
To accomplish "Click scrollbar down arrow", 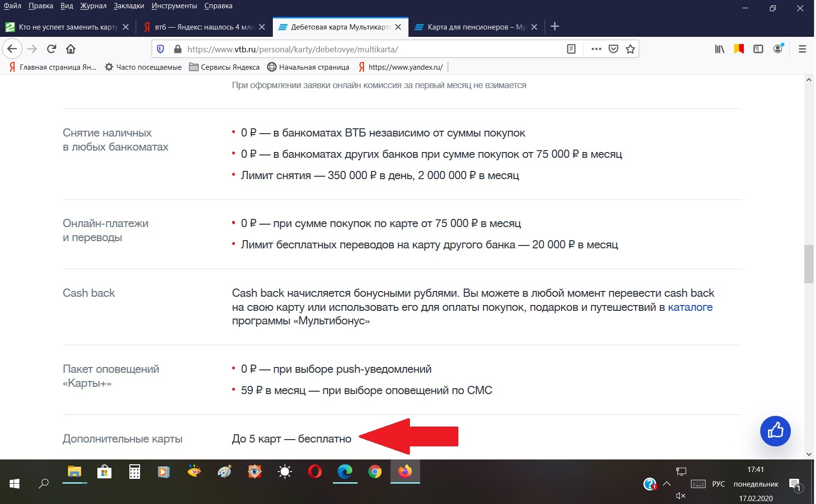I will [808, 454].
